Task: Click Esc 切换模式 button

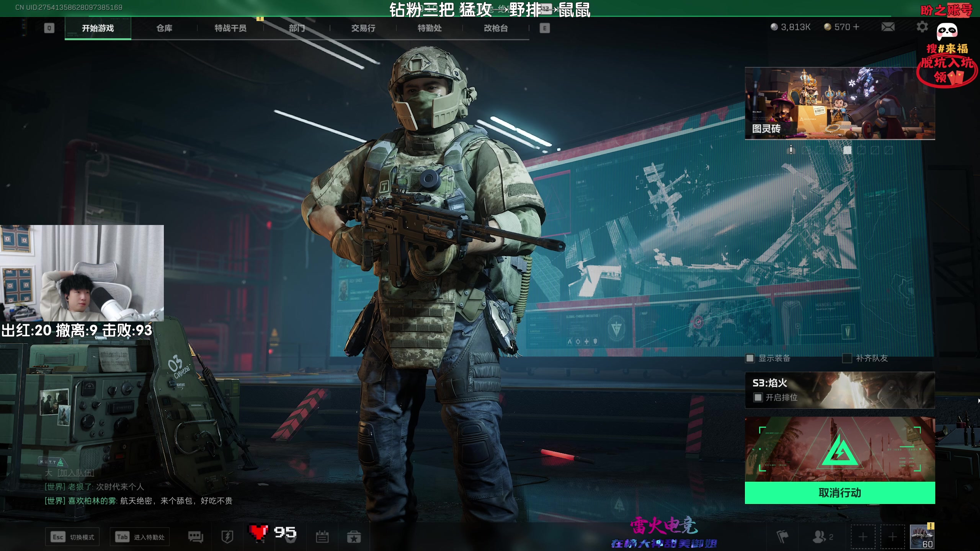Action: (72, 537)
